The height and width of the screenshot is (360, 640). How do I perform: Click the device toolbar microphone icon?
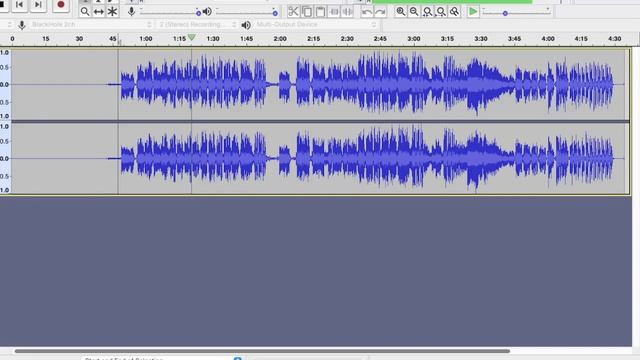click(x=22, y=25)
